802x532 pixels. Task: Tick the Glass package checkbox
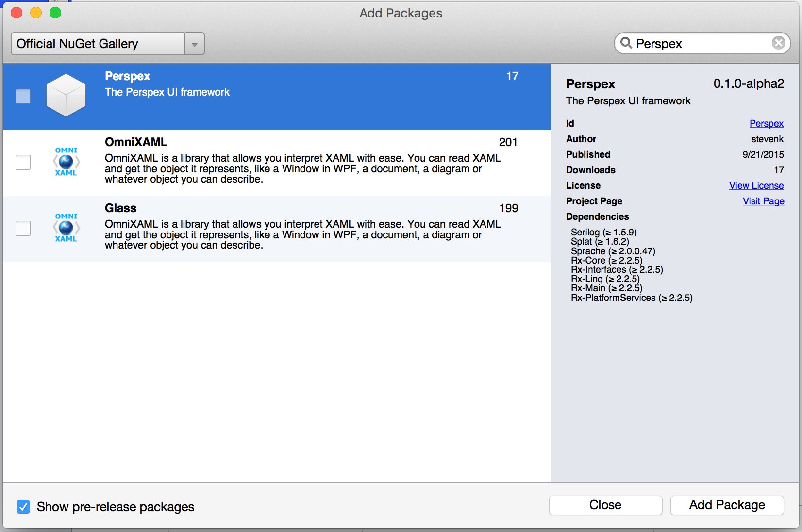point(23,228)
